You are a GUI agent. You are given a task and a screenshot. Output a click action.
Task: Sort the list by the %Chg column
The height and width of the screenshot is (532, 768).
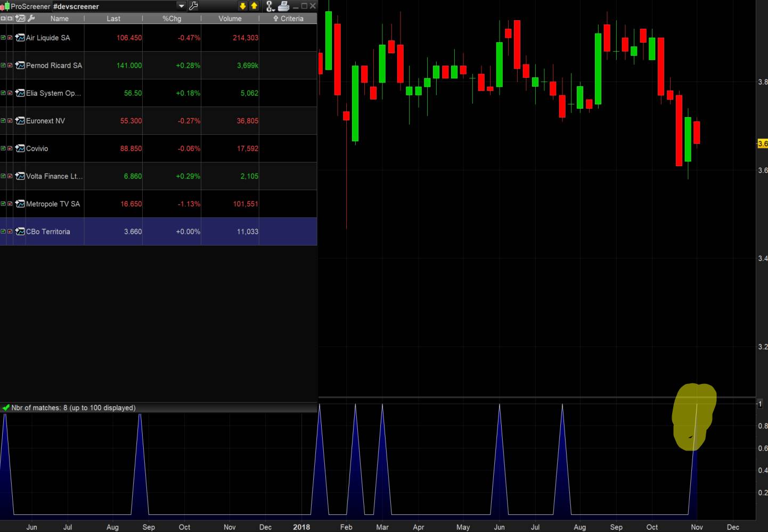click(172, 19)
